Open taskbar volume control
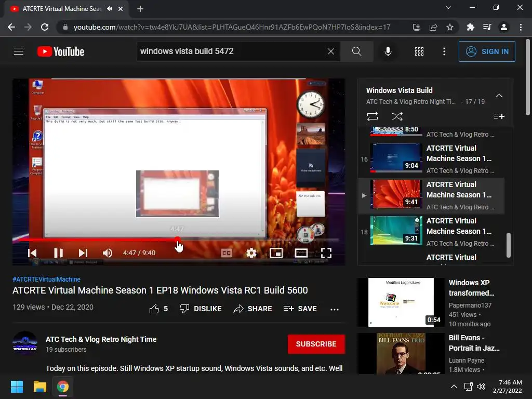Viewport: 532px width, 399px height. click(x=481, y=387)
